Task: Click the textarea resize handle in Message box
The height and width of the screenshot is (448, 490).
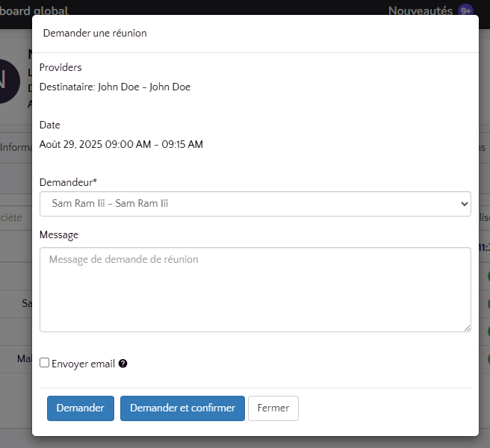Action: pyautogui.click(x=467, y=328)
